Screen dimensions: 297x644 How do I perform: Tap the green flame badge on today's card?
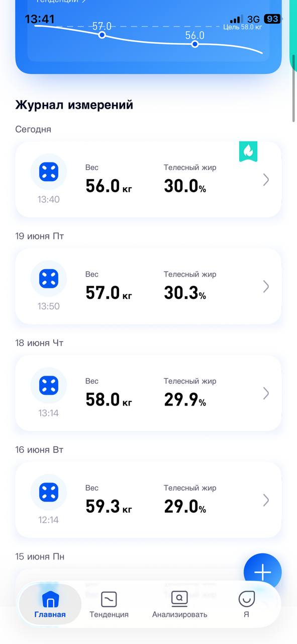(248, 151)
